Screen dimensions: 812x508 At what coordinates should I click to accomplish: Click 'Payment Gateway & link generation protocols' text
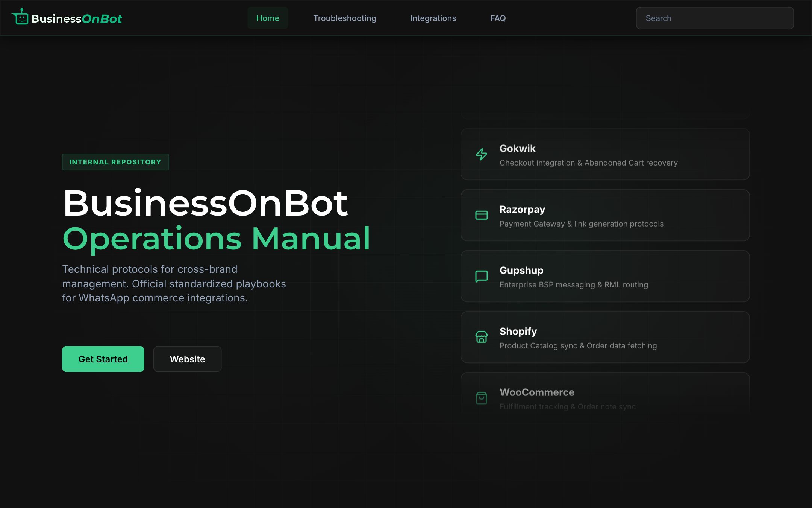click(582, 224)
